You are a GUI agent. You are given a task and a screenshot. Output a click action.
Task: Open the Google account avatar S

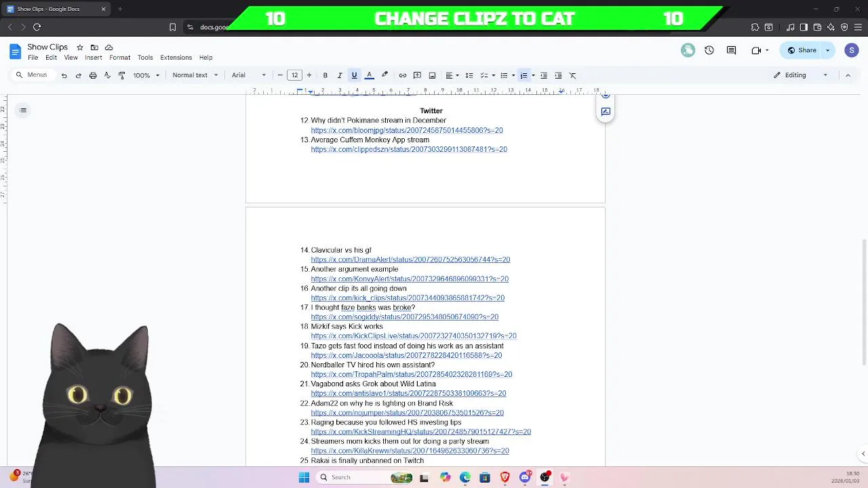click(852, 50)
